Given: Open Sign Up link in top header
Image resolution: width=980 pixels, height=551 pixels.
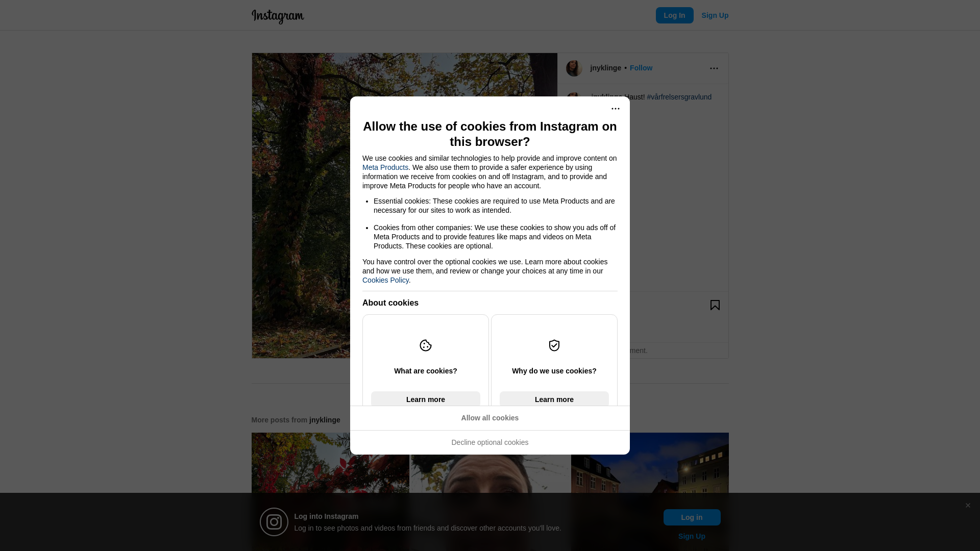Looking at the screenshot, I should pyautogui.click(x=715, y=15).
